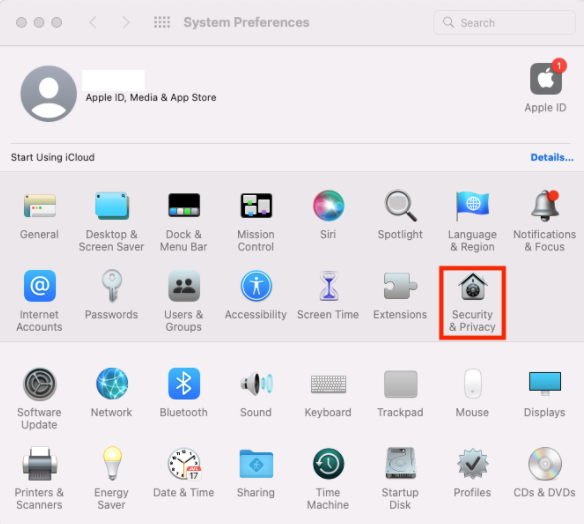The width and height of the screenshot is (584, 524).
Task: Open the Network preference pane
Action: 112,393
